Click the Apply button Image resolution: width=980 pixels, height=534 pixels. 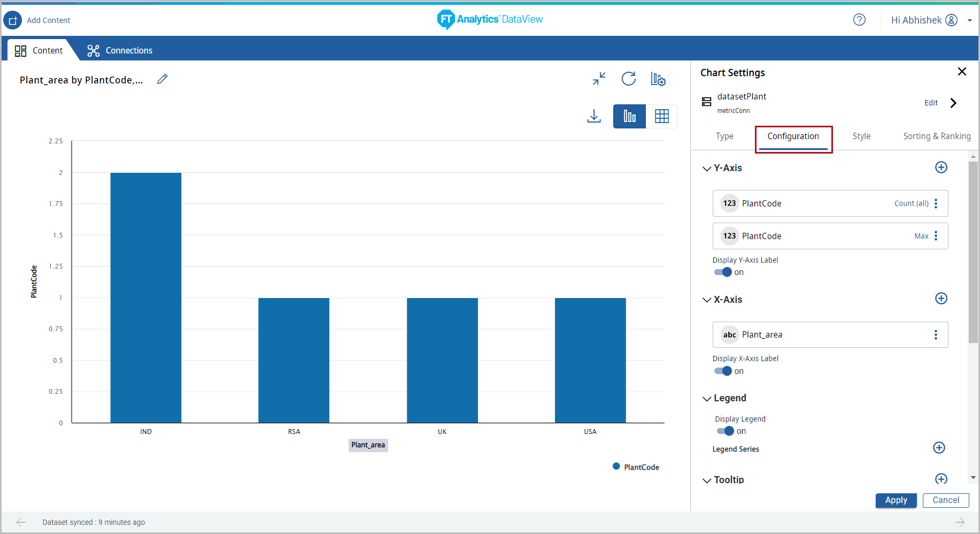coord(896,500)
